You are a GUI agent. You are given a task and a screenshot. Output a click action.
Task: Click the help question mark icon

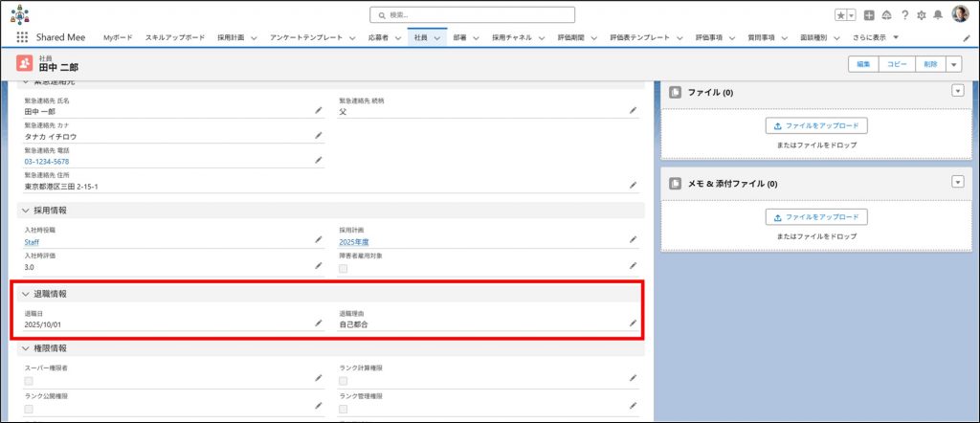pos(904,15)
